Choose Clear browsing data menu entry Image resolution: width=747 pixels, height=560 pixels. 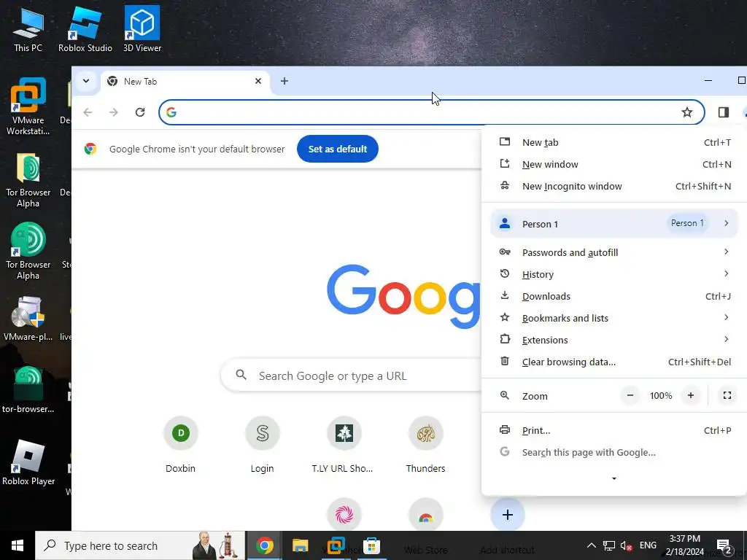[614, 362]
